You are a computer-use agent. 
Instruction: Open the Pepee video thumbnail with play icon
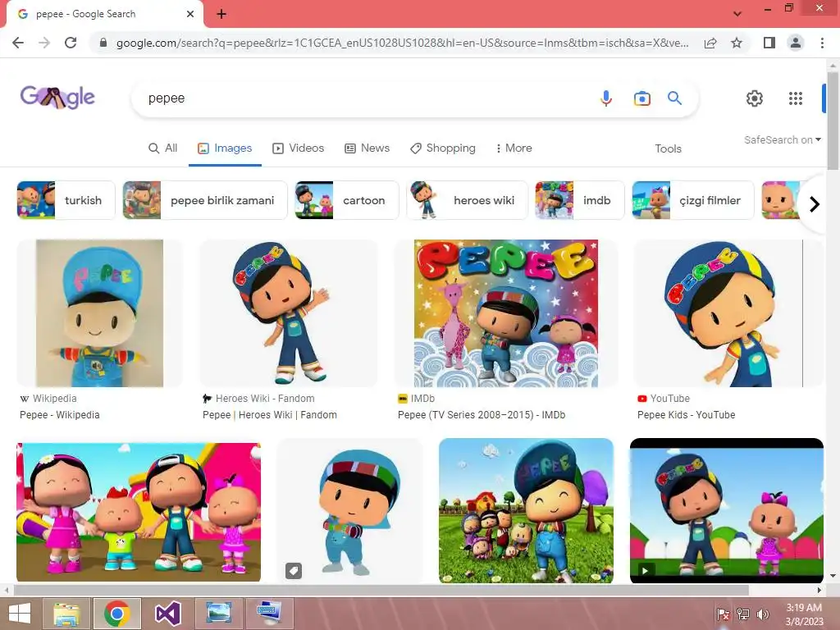point(727,511)
